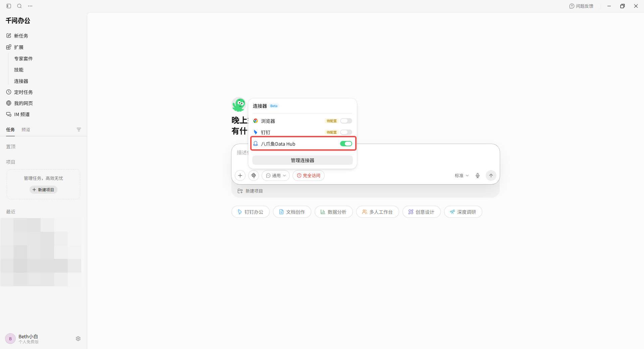Viewport: 644px width, 349px height.
Task: Open the 通用 mode dropdown
Action: (x=276, y=176)
